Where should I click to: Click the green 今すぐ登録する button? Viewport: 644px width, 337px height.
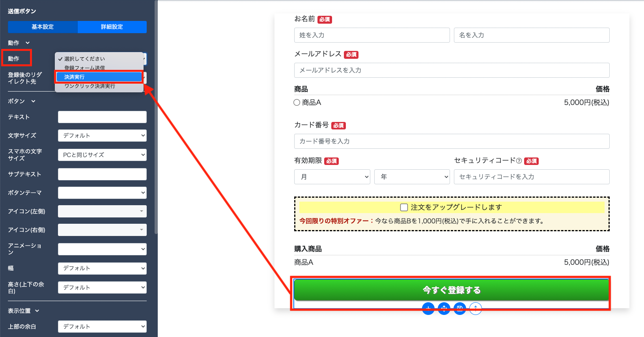point(452,290)
